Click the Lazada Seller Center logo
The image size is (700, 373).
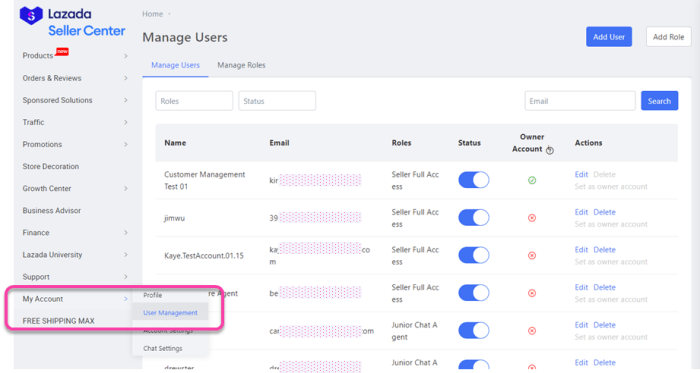click(72, 22)
